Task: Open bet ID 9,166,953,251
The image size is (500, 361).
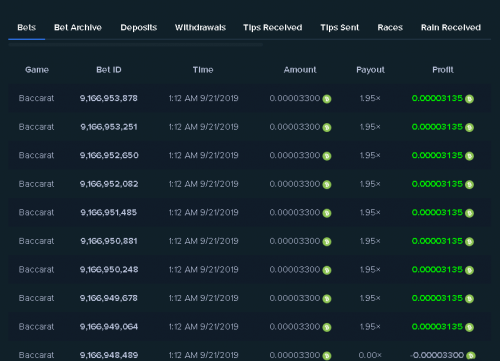Action: [109, 127]
